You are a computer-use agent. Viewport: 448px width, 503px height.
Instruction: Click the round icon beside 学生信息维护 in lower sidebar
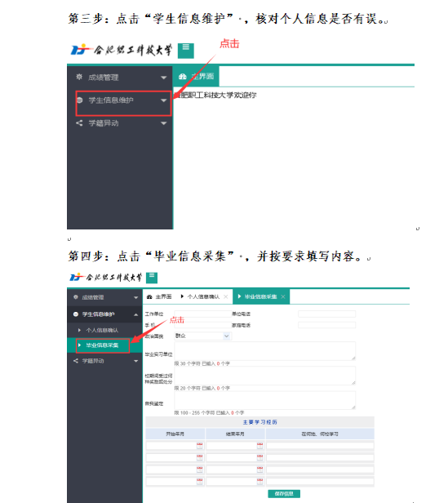click(76, 314)
